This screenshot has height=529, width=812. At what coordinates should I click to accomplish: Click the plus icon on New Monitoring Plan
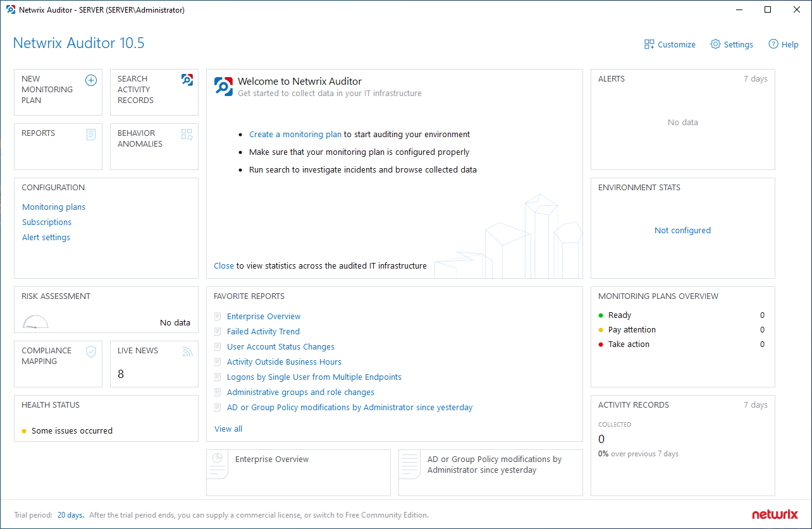coord(91,80)
